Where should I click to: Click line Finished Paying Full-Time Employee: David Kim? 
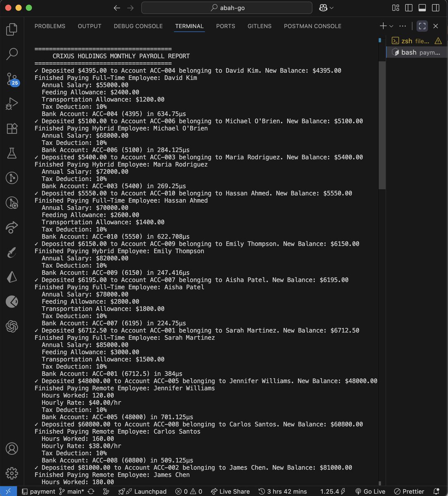(x=116, y=78)
